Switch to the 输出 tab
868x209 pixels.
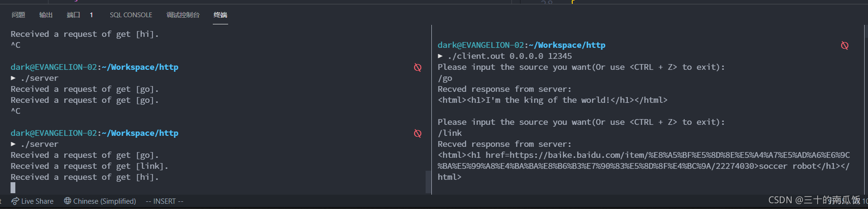click(46, 15)
